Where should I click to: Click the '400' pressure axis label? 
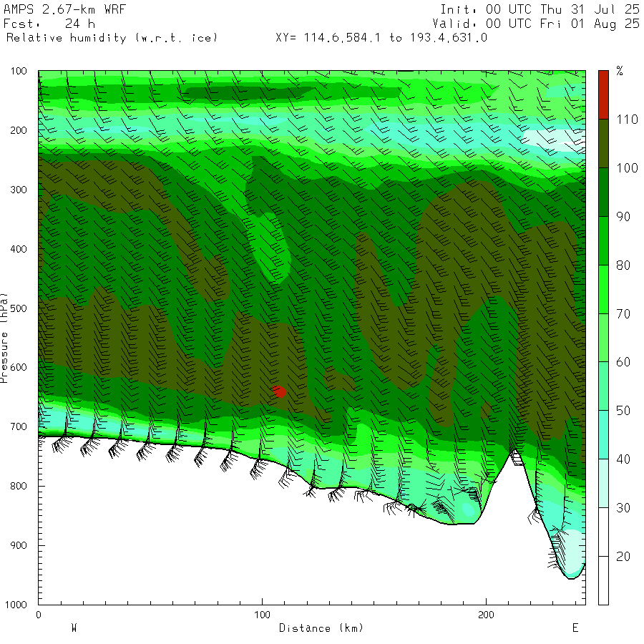[19, 249]
